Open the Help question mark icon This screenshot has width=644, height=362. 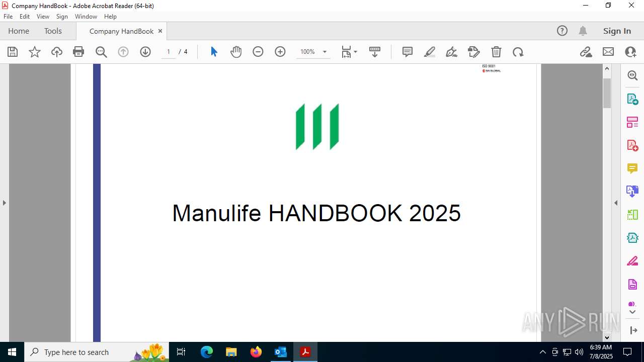pyautogui.click(x=562, y=31)
